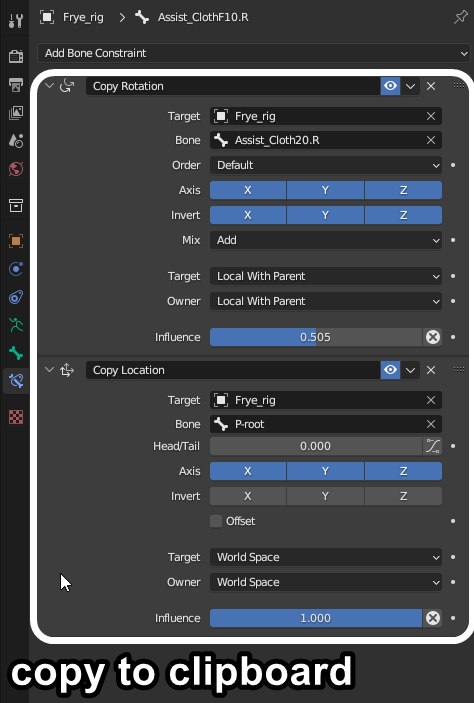474x703 pixels.
Task: Click the Copy Location constraint type icon
Action: [67, 370]
